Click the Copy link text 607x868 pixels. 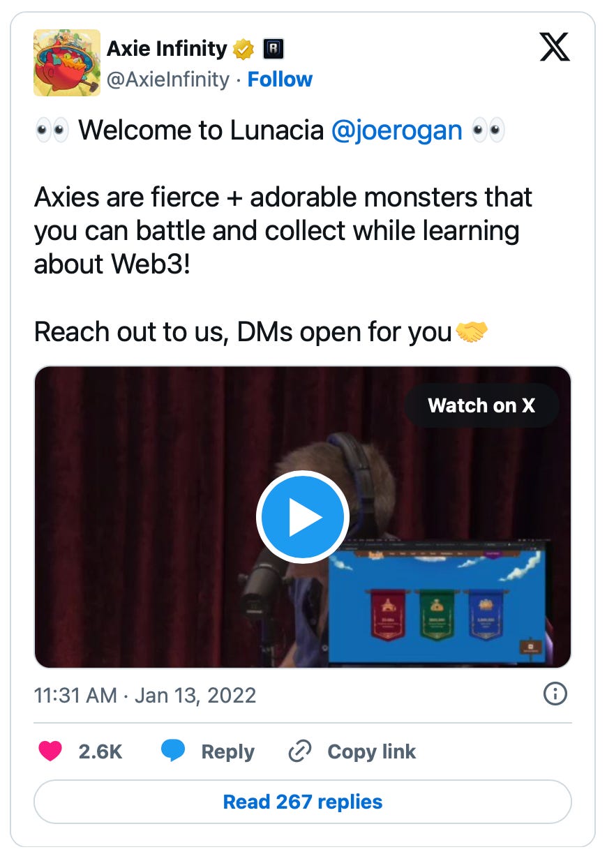371,751
